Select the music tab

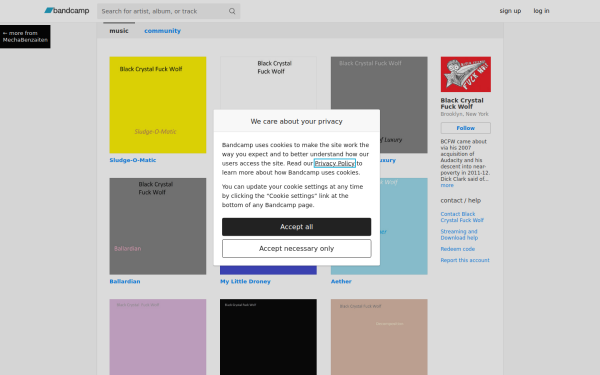pos(119,31)
